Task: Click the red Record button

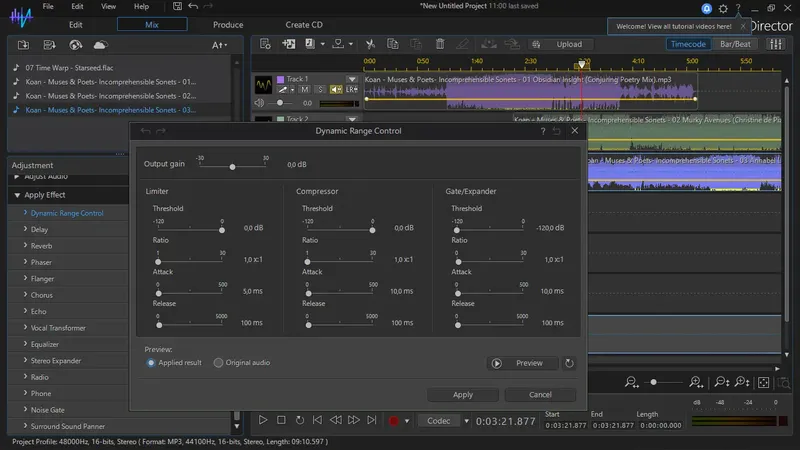Action: (x=394, y=421)
